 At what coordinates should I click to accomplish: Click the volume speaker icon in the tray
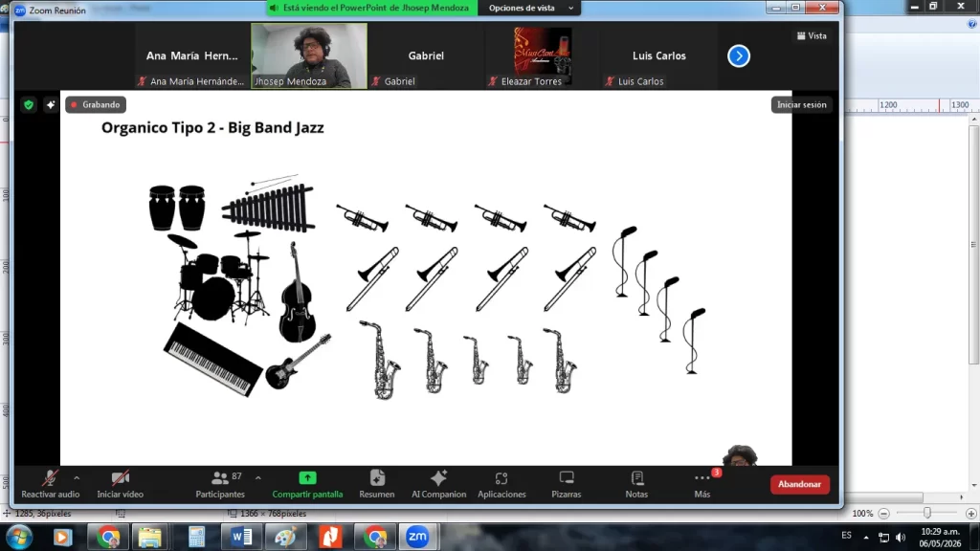point(901,537)
